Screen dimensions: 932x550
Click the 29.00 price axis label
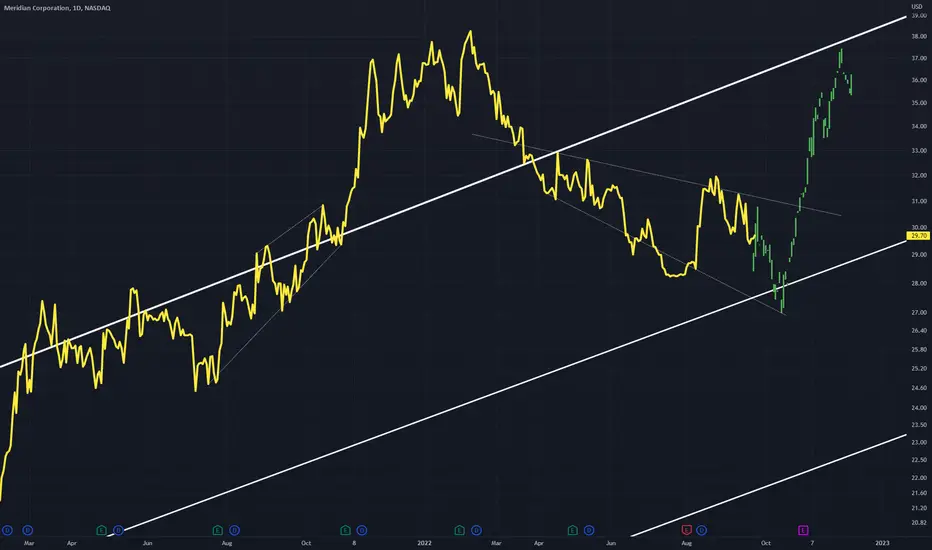pyautogui.click(x=919, y=254)
